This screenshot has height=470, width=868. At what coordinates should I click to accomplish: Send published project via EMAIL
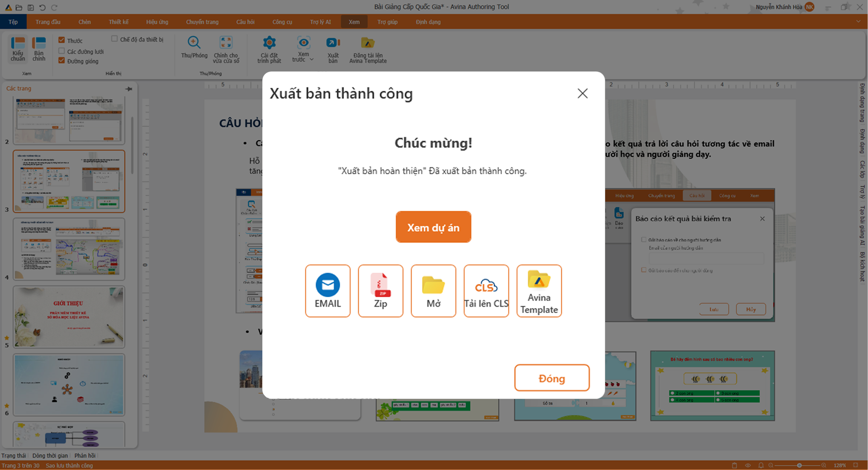click(x=327, y=291)
